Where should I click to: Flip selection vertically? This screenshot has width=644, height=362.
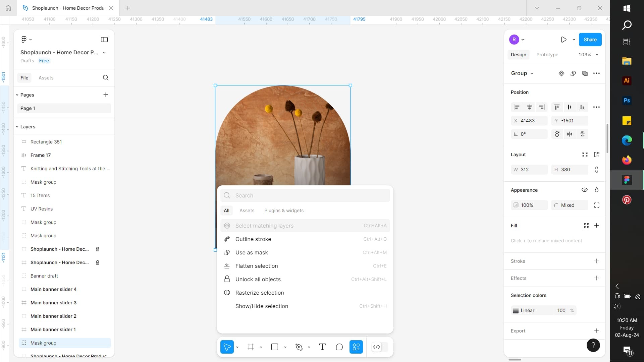582,134
